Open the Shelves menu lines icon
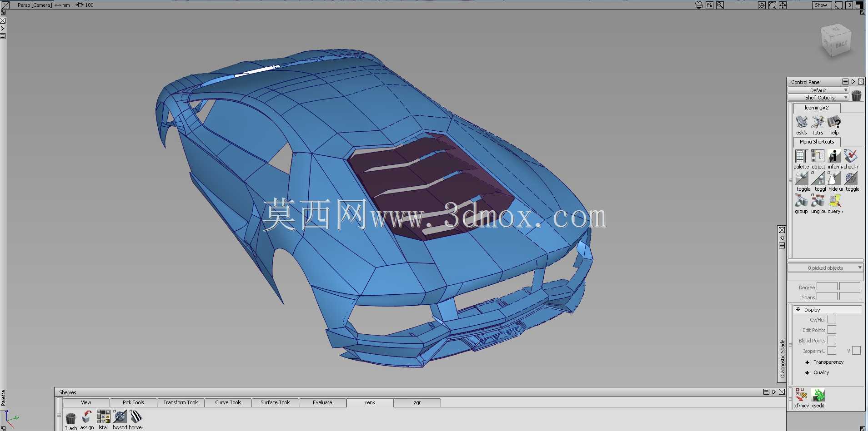The image size is (868, 431). click(766, 391)
